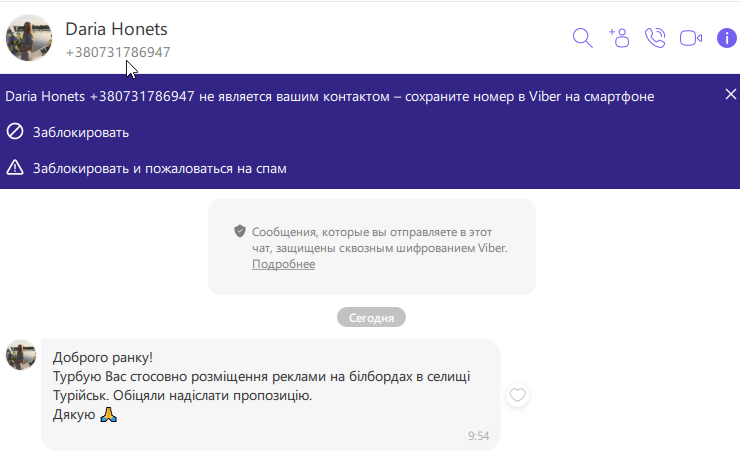This screenshot has width=740, height=459.
Task: Click the folded hands emoji in message
Action: [109, 415]
